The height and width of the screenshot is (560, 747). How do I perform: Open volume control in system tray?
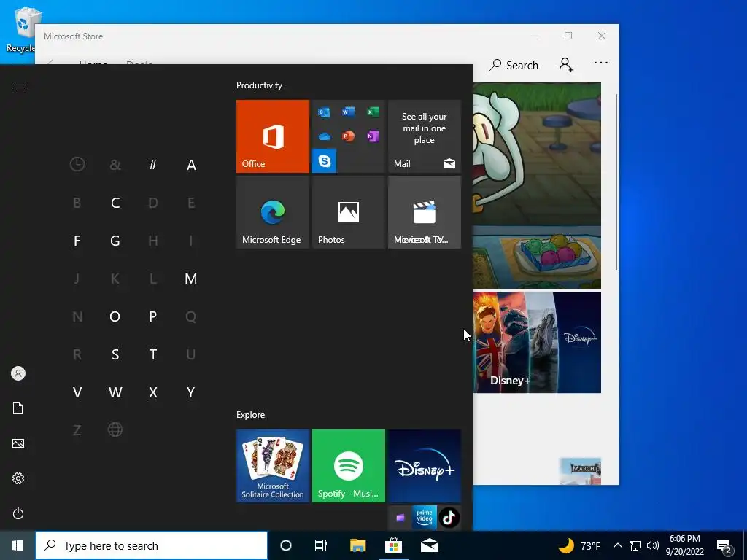click(x=653, y=545)
